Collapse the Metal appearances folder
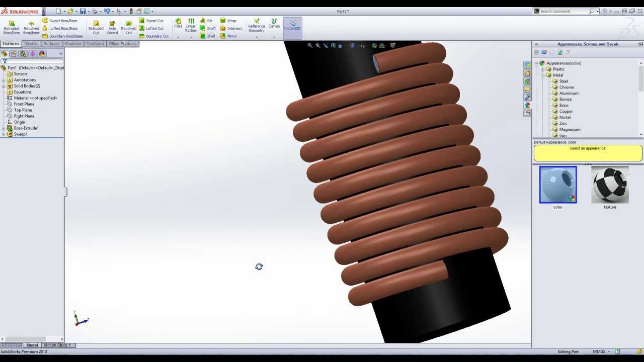This screenshot has height=362, width=644. 543,75
